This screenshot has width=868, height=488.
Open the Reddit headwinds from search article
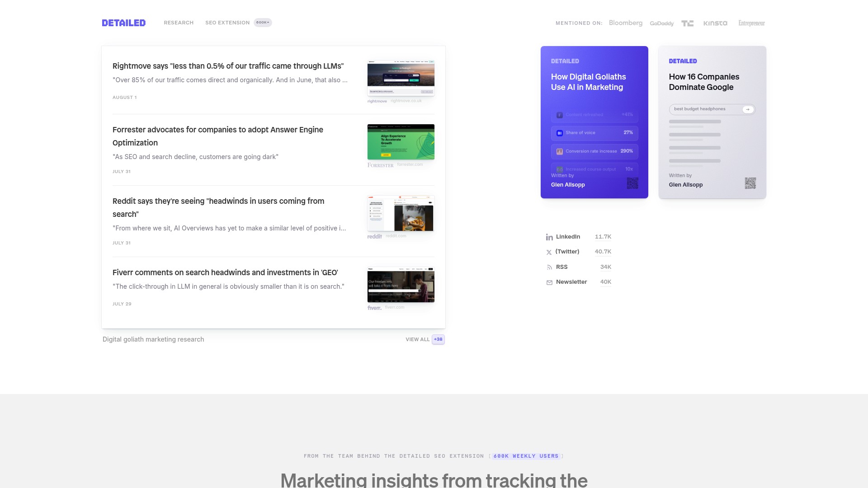point(218,207)
